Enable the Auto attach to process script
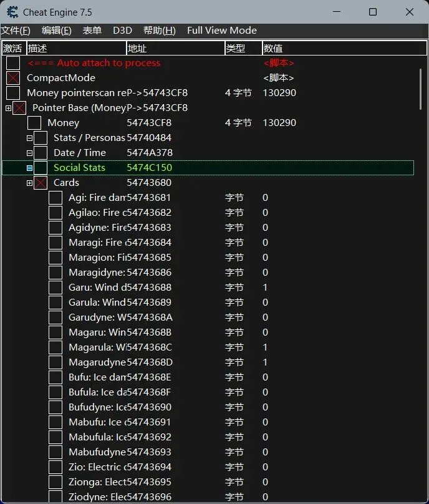The image size is (429, 504). coord(13,63)
